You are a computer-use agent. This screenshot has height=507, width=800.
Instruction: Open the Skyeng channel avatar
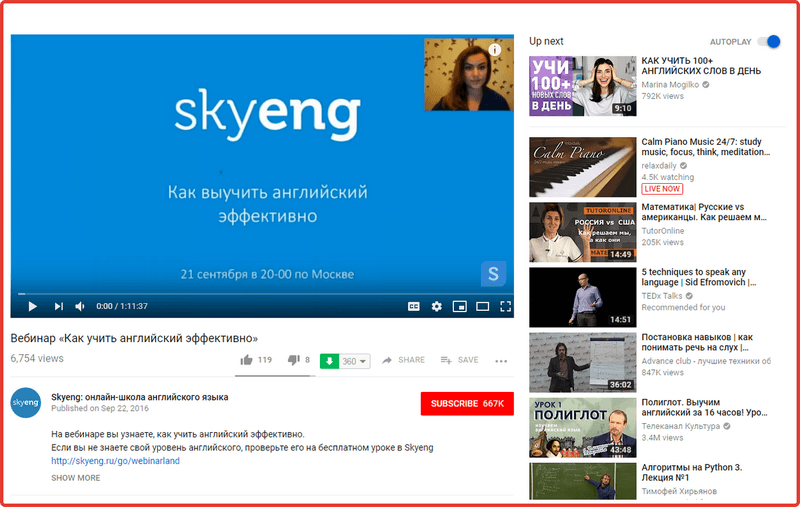pos(26,402)
